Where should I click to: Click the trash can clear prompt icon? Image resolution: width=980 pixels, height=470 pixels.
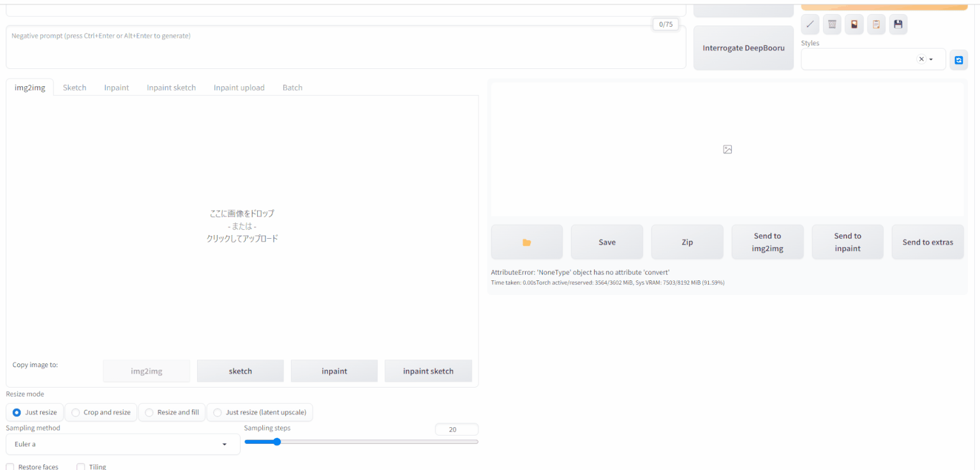pos(832,25)
